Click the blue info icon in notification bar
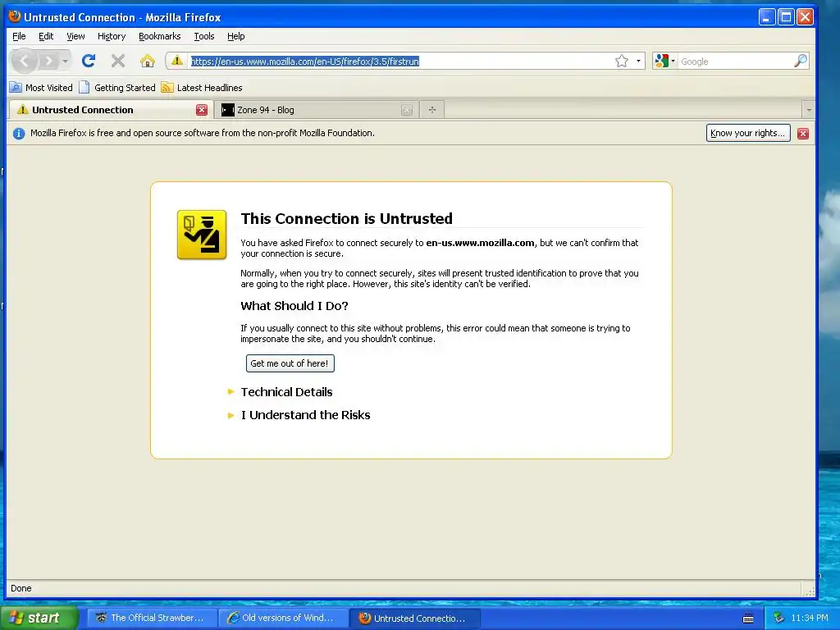This screenshot has height=630, width=840. tap(19, 134)
